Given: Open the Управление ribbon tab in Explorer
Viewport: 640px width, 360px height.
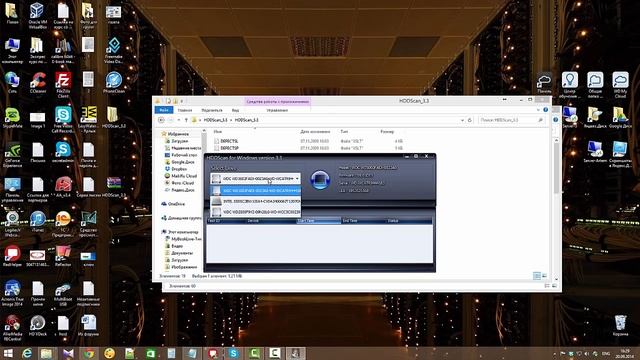Looking at the screenshot, I should (x=277, y=110).
